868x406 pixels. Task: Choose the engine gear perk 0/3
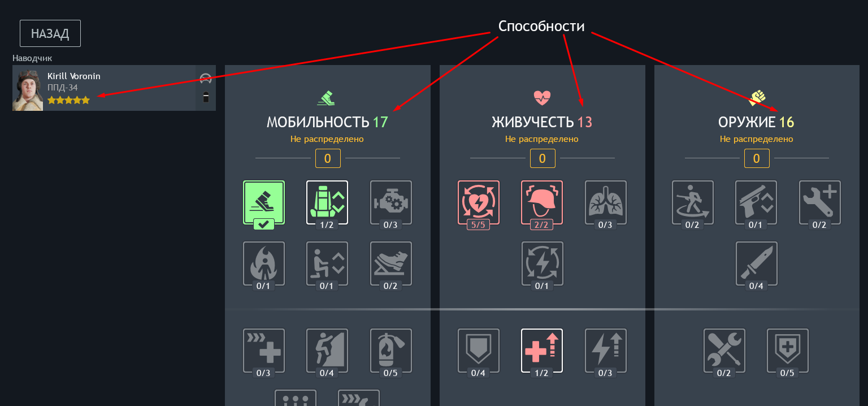[x=391, y=202]
